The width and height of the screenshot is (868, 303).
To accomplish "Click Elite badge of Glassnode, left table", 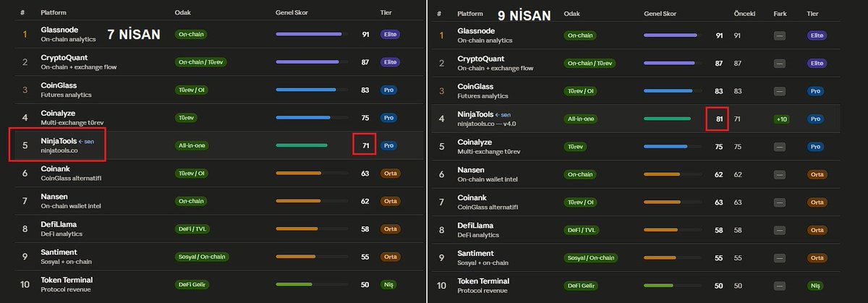I will click(x=391, y=34).
